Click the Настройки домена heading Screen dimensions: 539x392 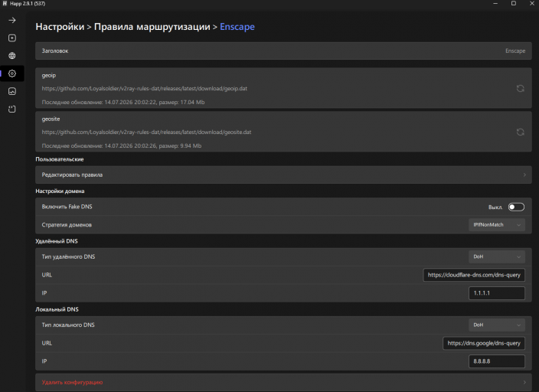(x=60, y=191)
